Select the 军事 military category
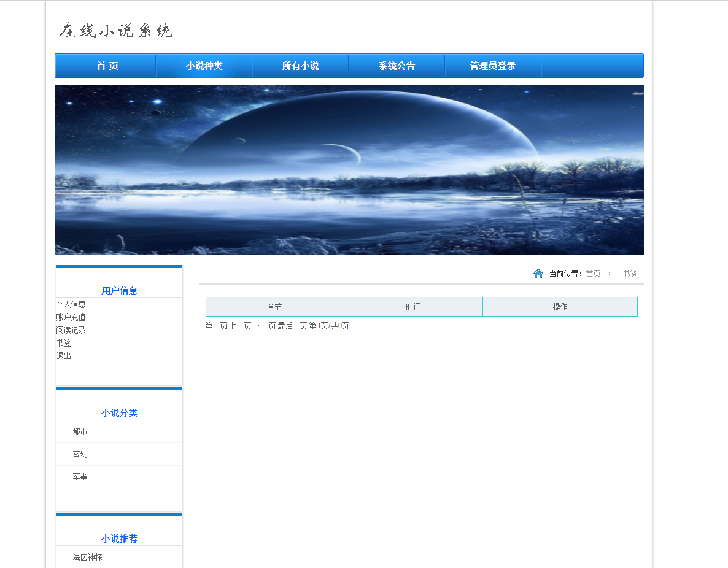This screenshot has height=568, width=728. pos(80,477)
